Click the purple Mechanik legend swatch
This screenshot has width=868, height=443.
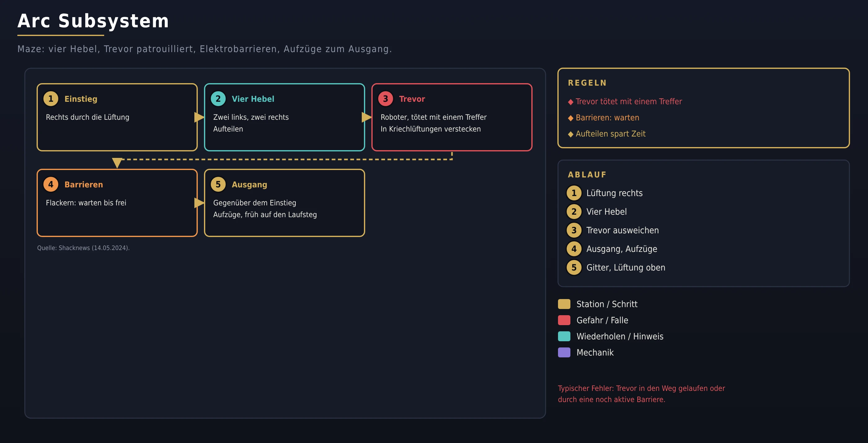pyautogui.click(x=564, y=353)
